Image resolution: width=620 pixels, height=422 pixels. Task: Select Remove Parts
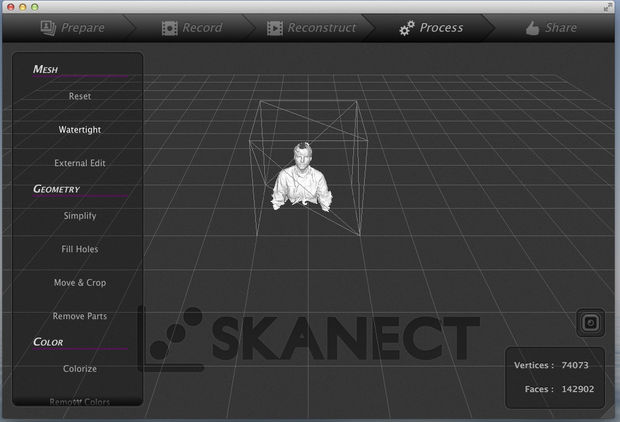coord(79,316)
